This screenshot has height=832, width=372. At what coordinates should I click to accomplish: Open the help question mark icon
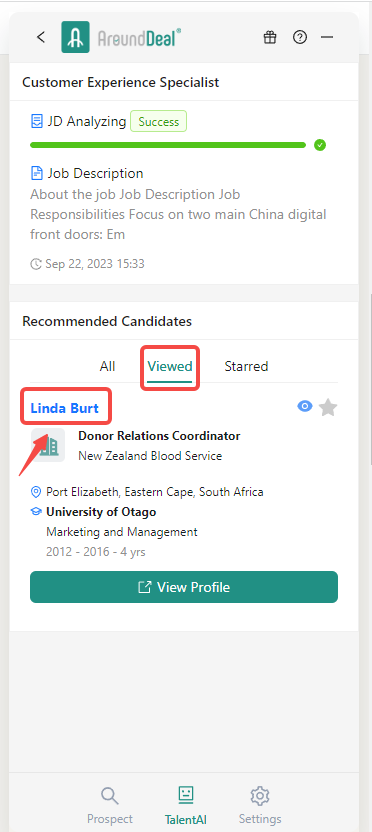300,37
